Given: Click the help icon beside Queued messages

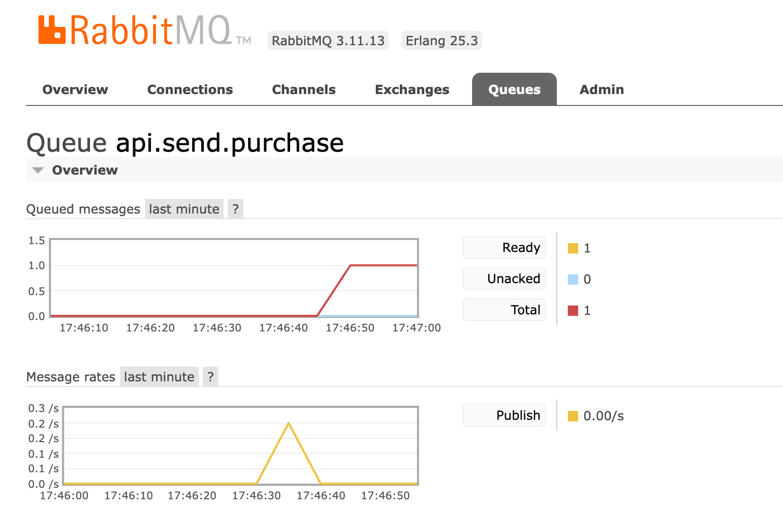Looking at the screenshot, I should pos(235,208).
